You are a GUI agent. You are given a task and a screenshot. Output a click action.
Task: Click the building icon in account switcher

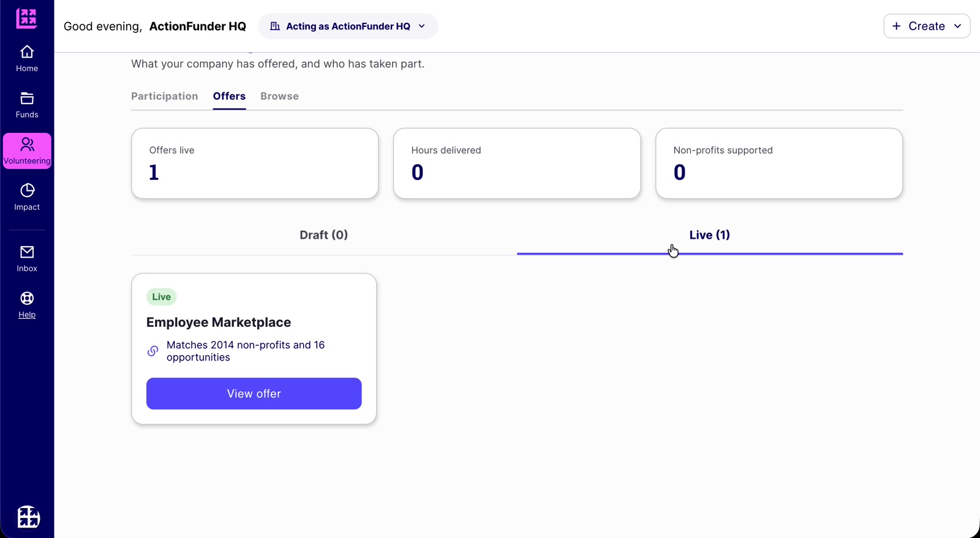pos(275,26)
